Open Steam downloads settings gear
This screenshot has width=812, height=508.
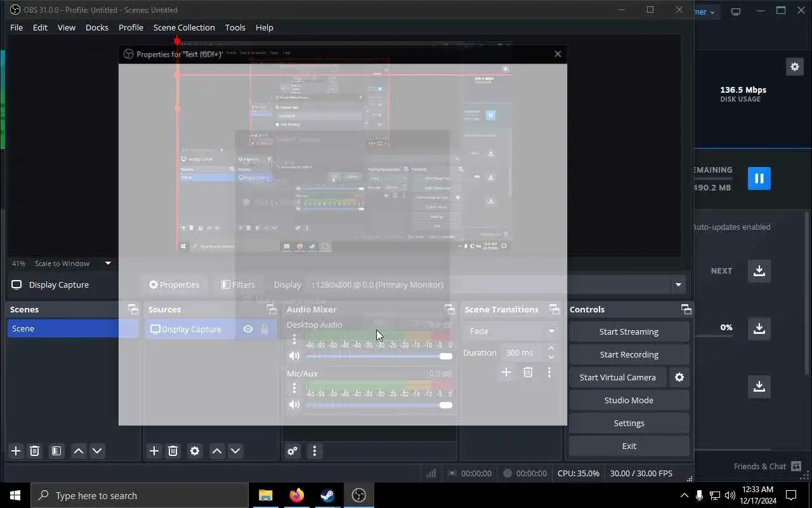tap(795, 67)
